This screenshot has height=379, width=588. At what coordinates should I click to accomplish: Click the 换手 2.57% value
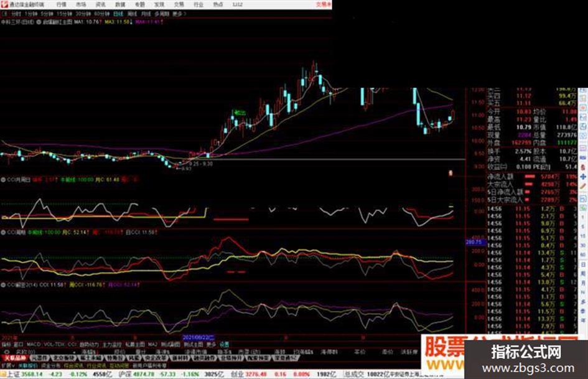[x=523, y=151]
